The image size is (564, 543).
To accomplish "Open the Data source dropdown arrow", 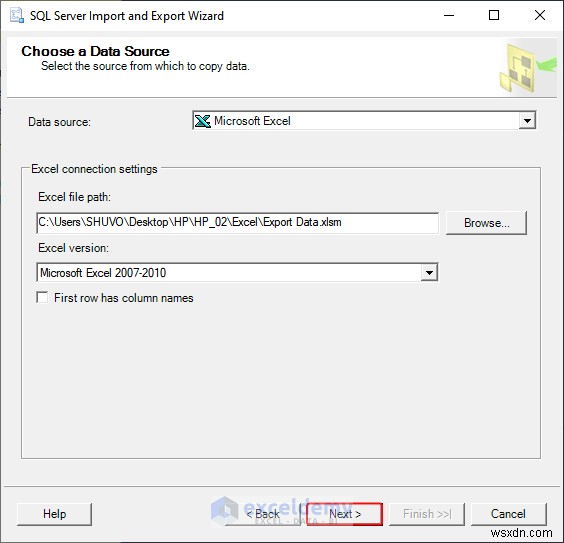I will tap(527, 120).
